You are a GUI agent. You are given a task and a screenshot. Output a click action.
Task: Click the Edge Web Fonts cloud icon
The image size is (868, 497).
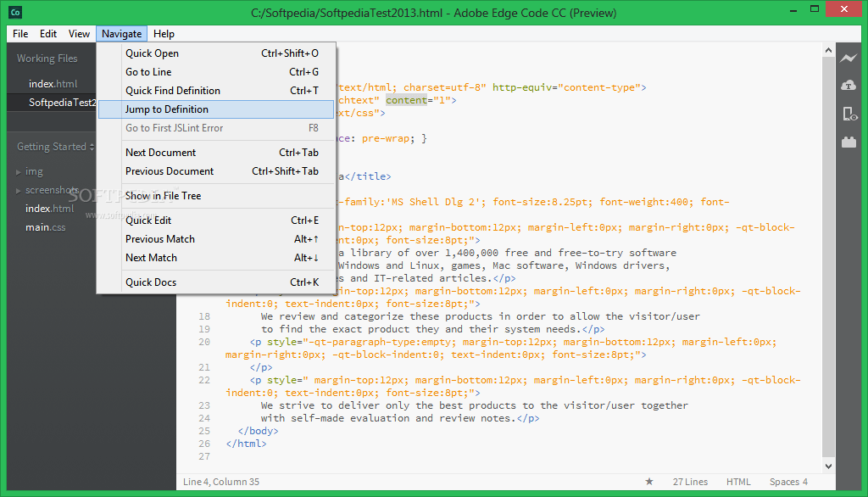pos(848,86)
